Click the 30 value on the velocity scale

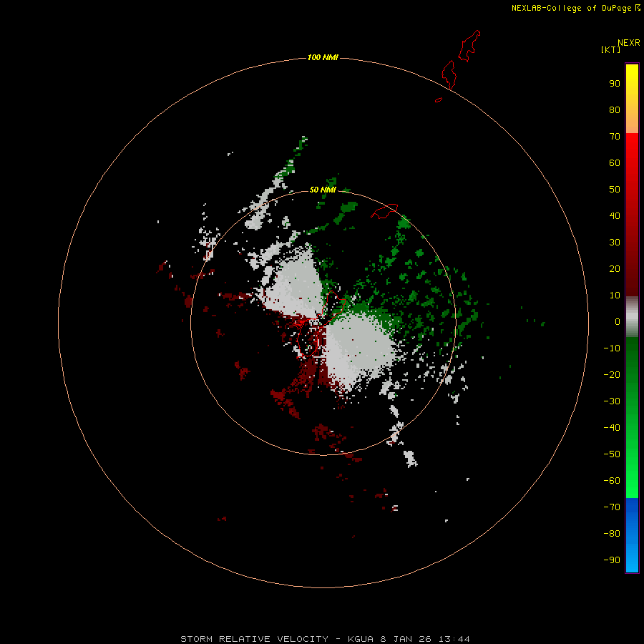click(615, 243)
